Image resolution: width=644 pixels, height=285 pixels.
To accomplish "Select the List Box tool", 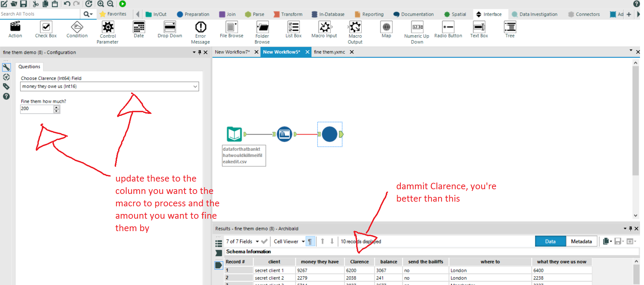I will tap(294, 30).
